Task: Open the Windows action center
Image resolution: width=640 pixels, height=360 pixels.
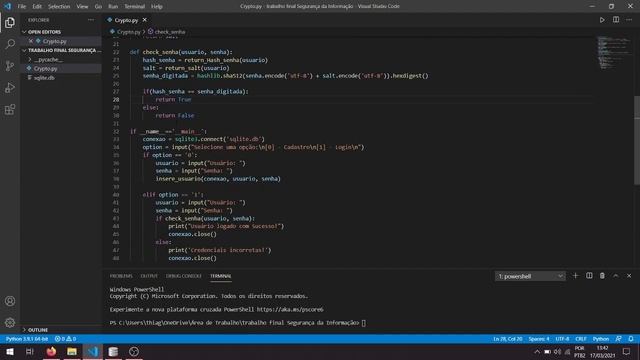Action: tap(627, 351)
